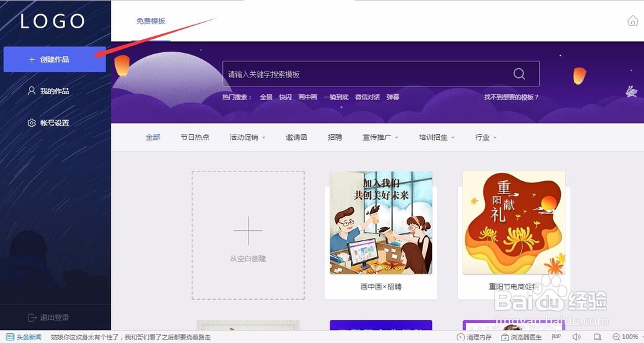Select the 邀请函 category
Screen dimensions: 644x343
(x=296, y=137)
